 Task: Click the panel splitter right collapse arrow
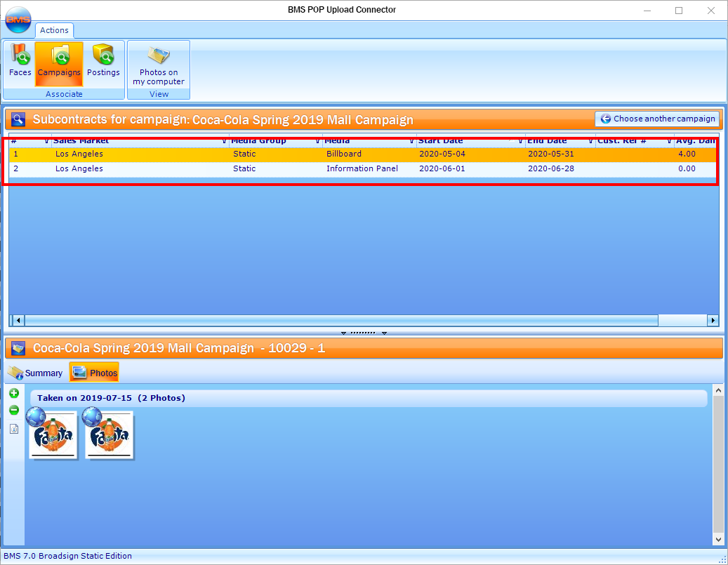[384, 333]
